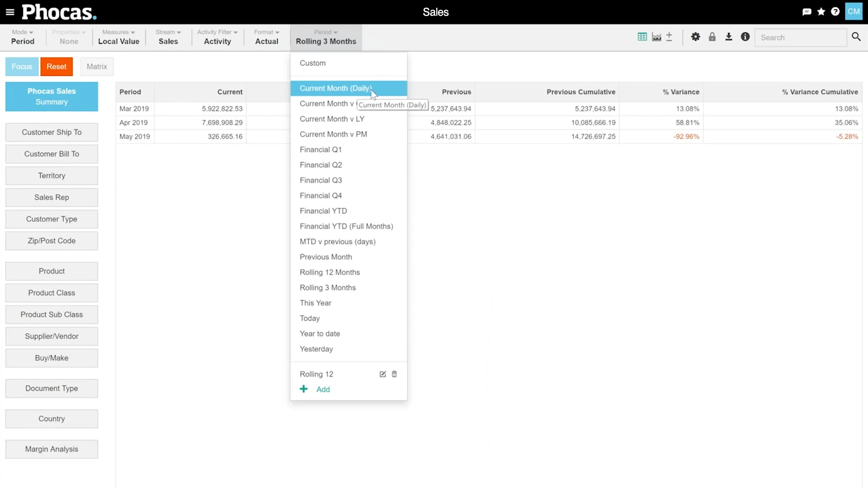Expand the Measures dropdown
This screenshot has width=868, height=488.
[x=118, y=37]
